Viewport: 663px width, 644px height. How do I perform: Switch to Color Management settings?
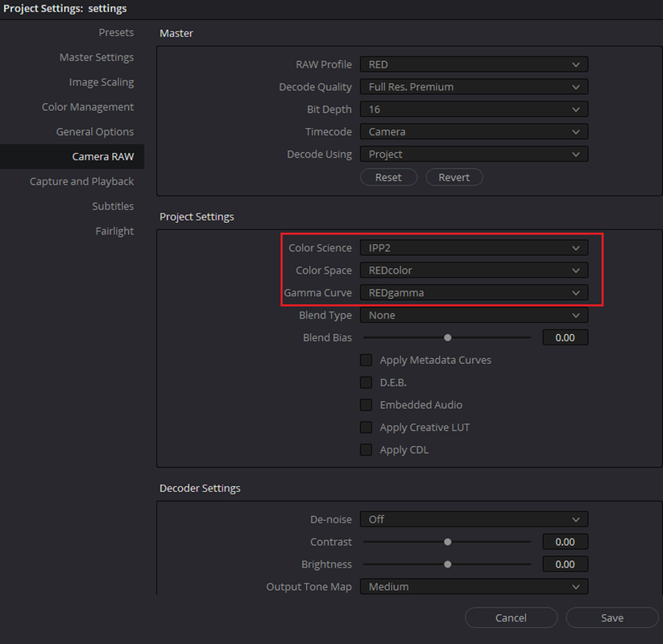point(88,107)
